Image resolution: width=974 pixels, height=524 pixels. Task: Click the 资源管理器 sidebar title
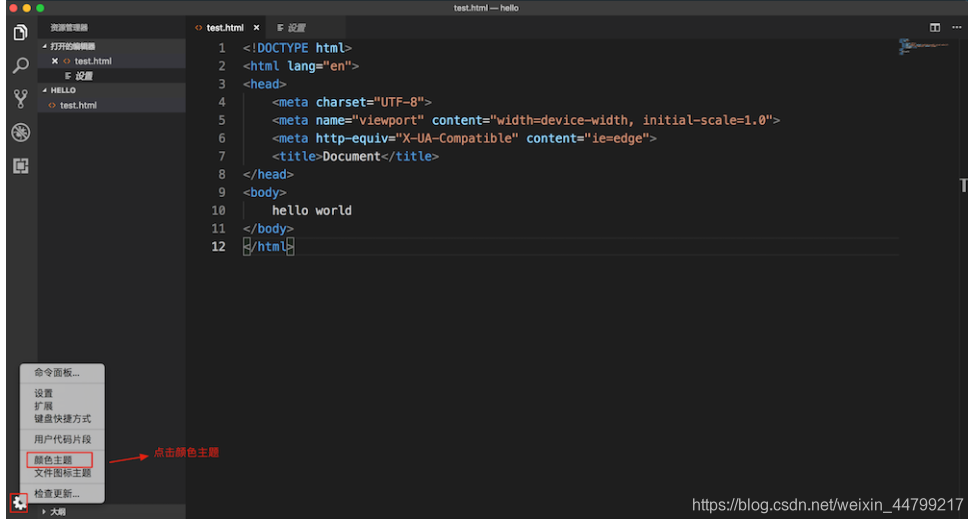point(69,28)
